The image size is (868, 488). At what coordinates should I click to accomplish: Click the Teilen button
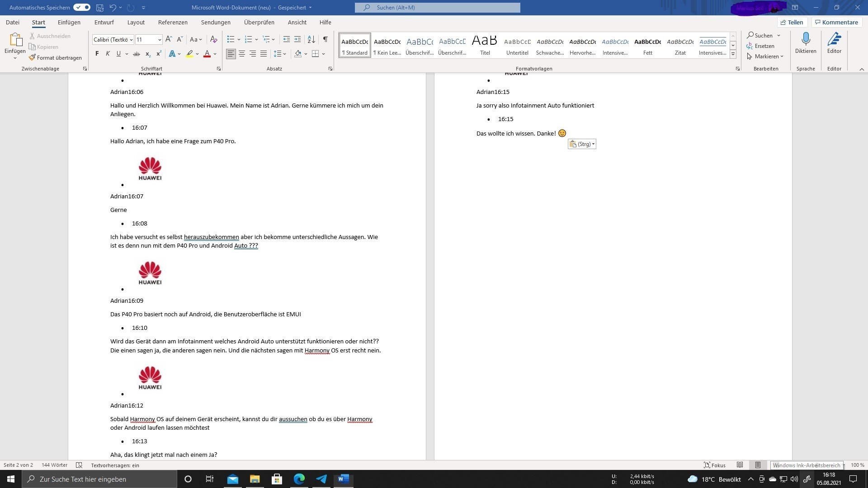click(x=792, y=22)
